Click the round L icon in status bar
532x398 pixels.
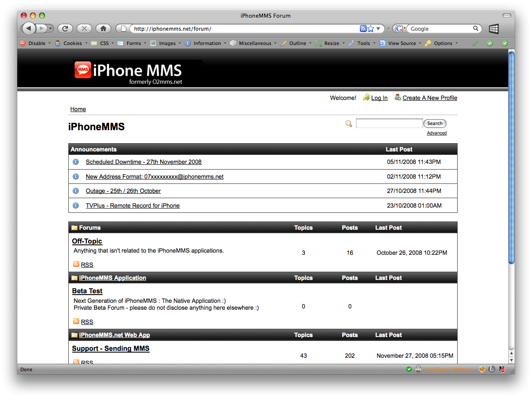(x=492, y=369)
